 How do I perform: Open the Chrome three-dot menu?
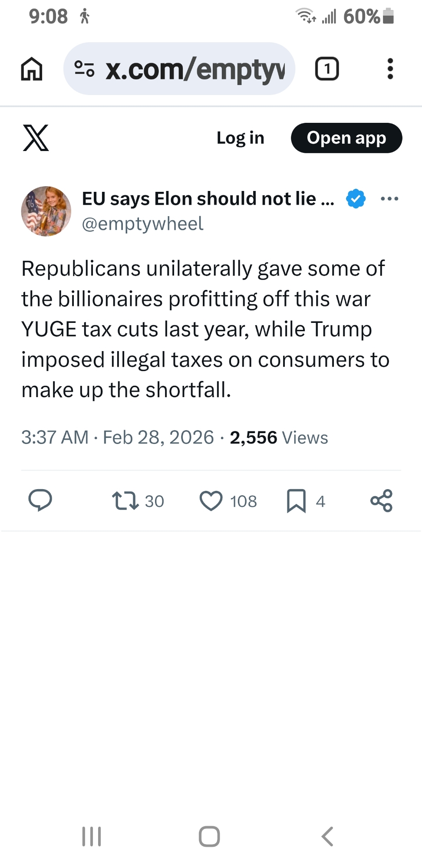(390, 69)
